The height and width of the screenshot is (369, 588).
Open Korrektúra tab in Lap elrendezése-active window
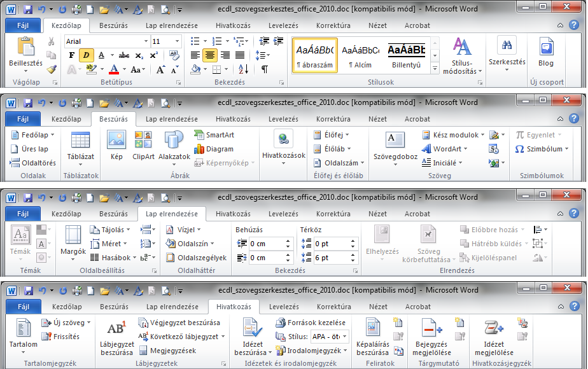pos(333,214)
